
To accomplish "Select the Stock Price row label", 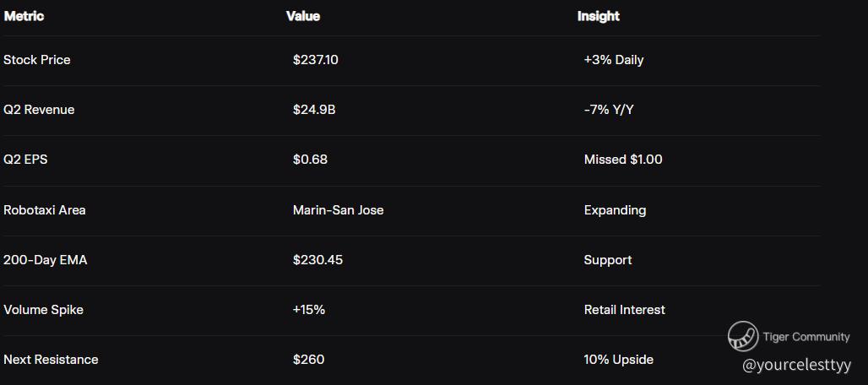I will tap(37, 60).
